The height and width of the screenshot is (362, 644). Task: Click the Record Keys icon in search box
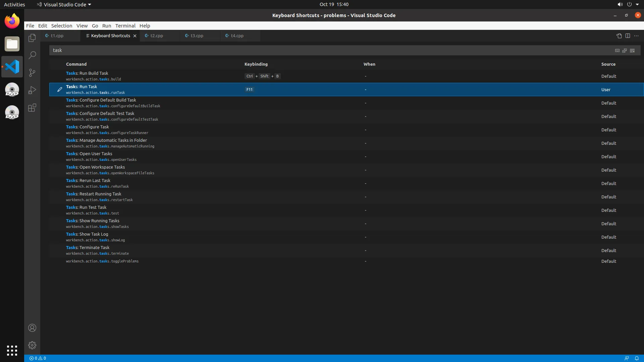pyautogui.click(x=617, y=51)
